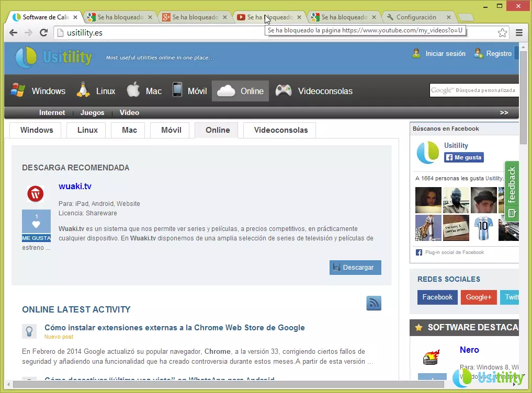
Task: Click the wuaki.tv red logo icon
Action: pyautogui.click(x=36, y=194)
